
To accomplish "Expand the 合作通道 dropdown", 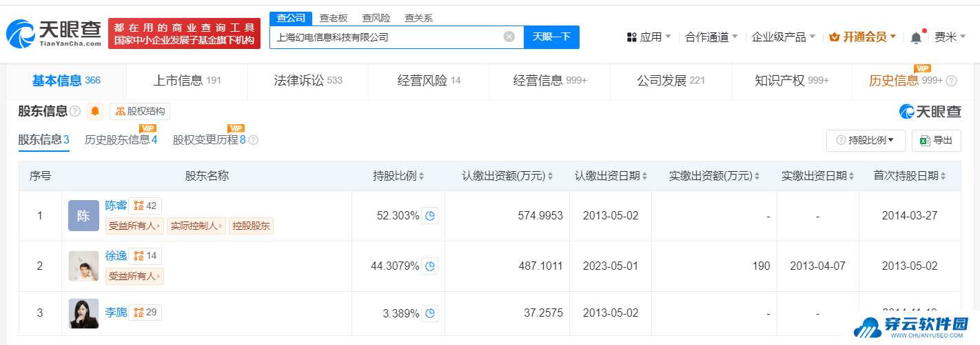I will coord(711,37).
